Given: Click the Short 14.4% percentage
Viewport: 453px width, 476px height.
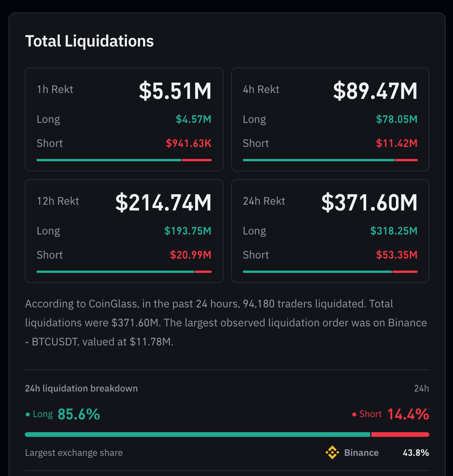Looking at the screenshot, I should (408, 414).
